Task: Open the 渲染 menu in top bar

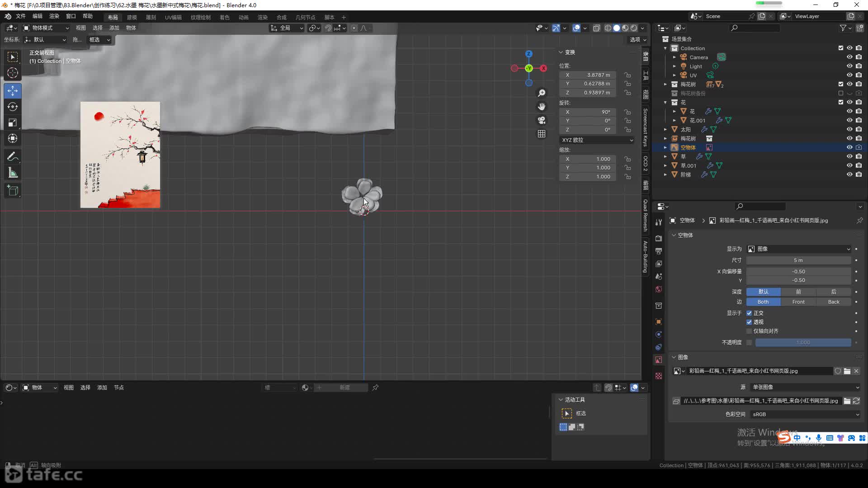Action: 54,16
